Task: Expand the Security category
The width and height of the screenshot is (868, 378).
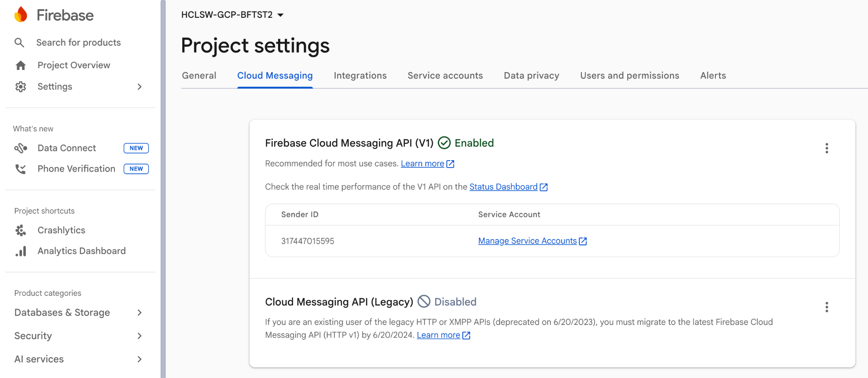Action: (139, 336)
